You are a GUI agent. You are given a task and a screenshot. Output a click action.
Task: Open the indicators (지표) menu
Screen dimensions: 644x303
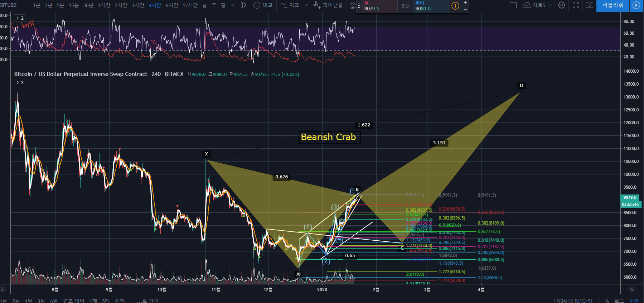coord(290,5)
